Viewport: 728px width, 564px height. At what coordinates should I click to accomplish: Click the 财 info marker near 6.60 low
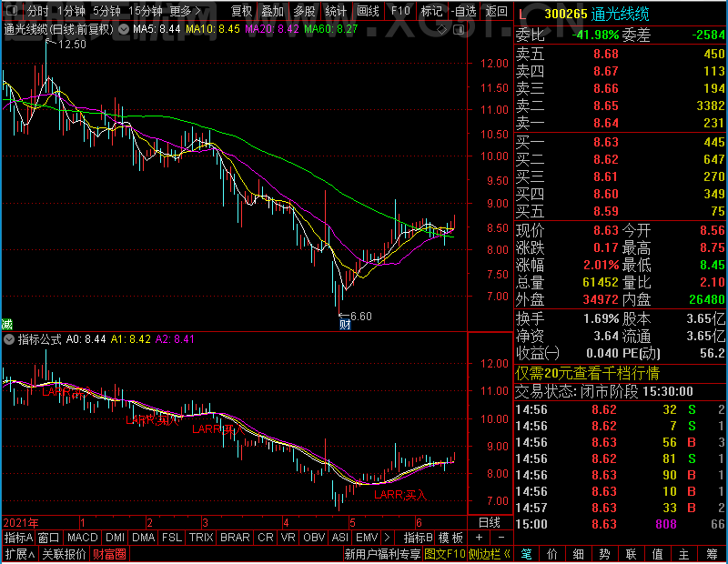click(345, 325)
